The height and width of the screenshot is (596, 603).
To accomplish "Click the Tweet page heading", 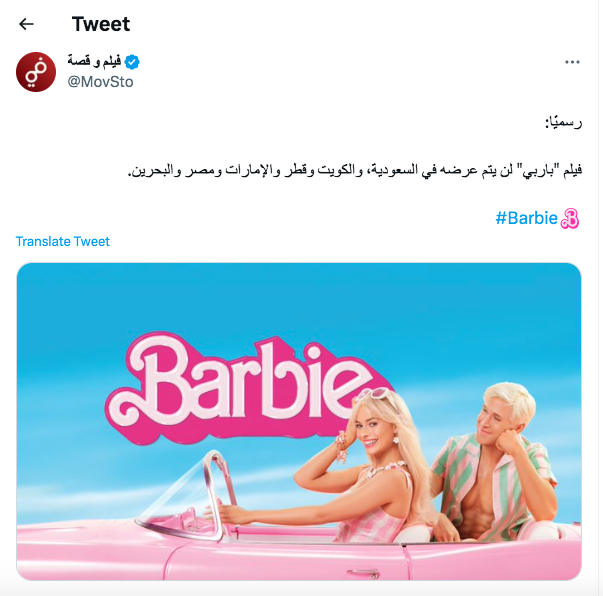I will tap(101, 24).
